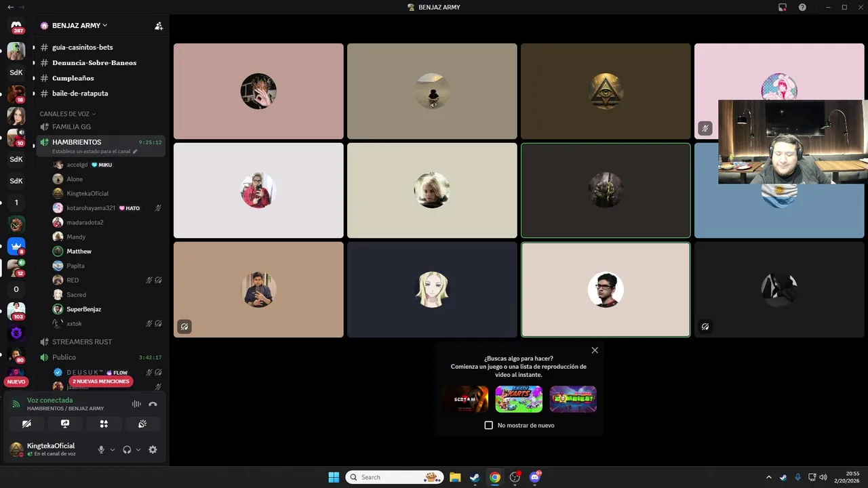Toggle headphone deafen in the user panel
Screen dimensions: 868x488
pyautogui.click(x=127, y=449)
